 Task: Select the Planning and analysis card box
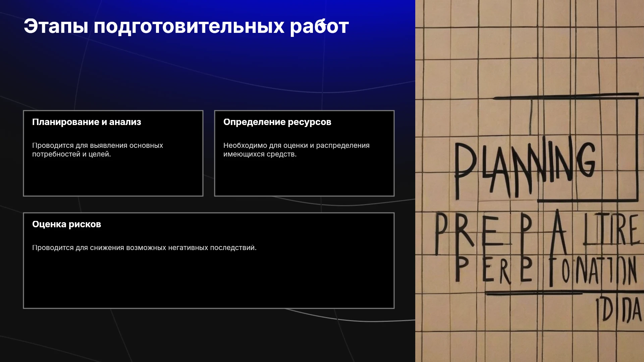pos(113,153)
